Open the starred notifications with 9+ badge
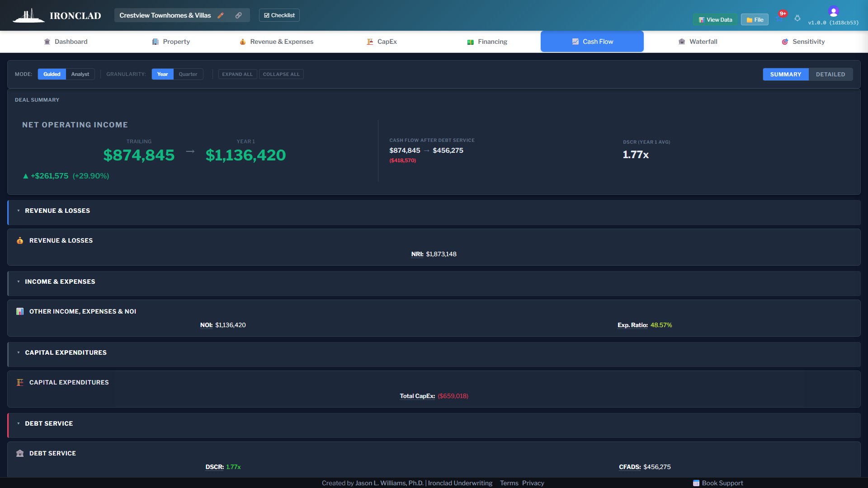 (x=781, y=17)
